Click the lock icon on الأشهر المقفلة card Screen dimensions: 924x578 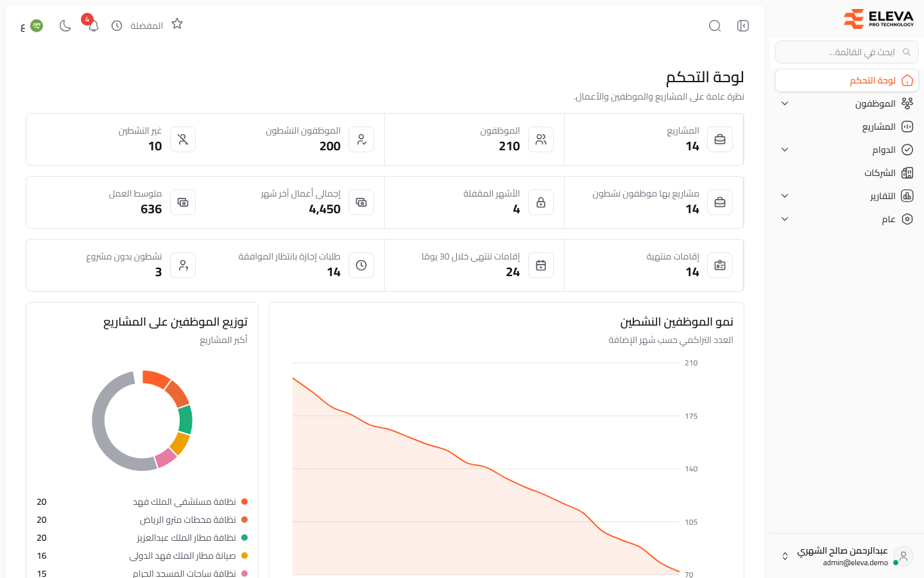pos(541,202)
